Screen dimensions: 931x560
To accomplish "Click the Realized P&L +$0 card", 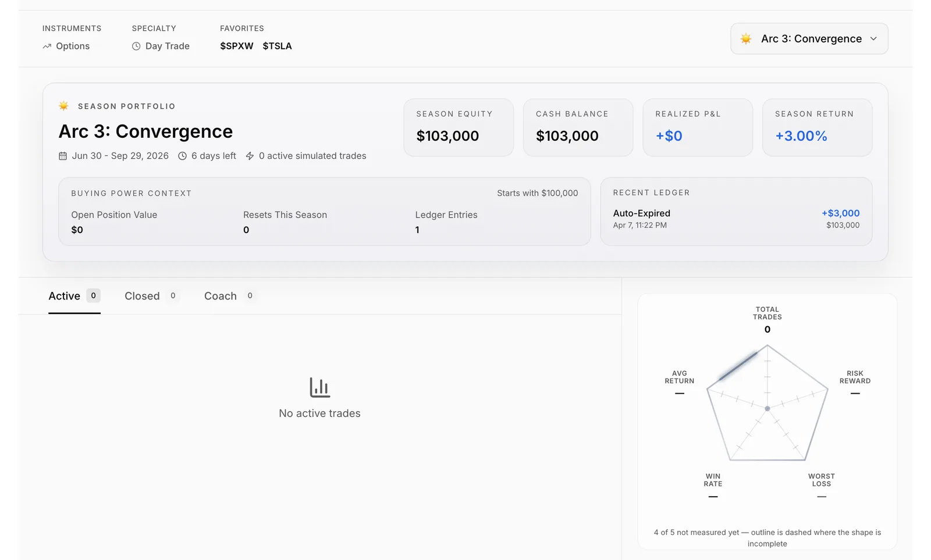I will pyautogui.click(x=698, y=127).
